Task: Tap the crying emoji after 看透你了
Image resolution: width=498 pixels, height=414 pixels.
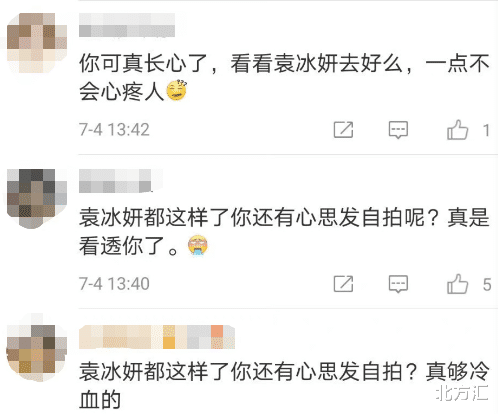Action: [x=198, y=245]
